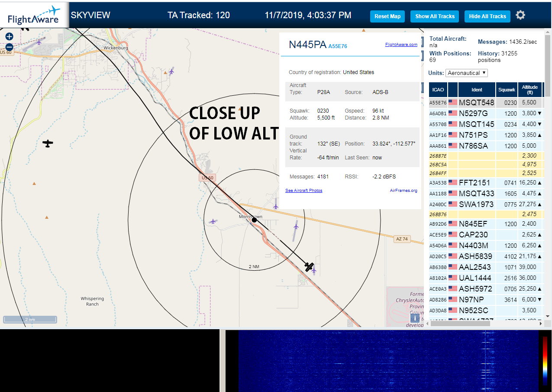The height and width of the screenshot is (392, 552).
Task: Open the Units dropdown
Action: [x=467, y=73]
